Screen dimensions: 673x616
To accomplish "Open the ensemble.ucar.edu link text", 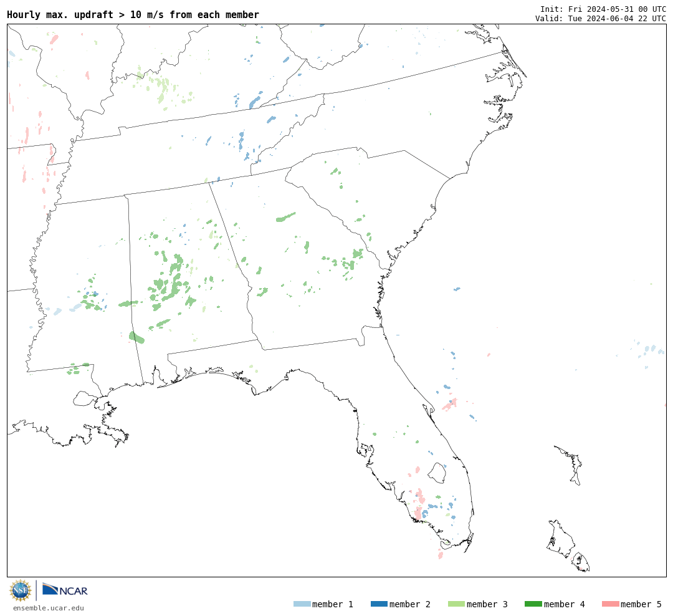I will [49, 608].
